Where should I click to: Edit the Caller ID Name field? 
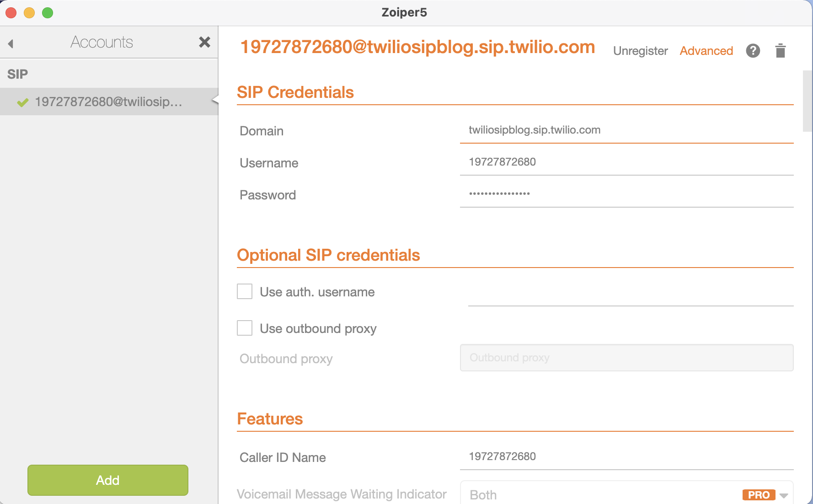click(x=626, y=457)
